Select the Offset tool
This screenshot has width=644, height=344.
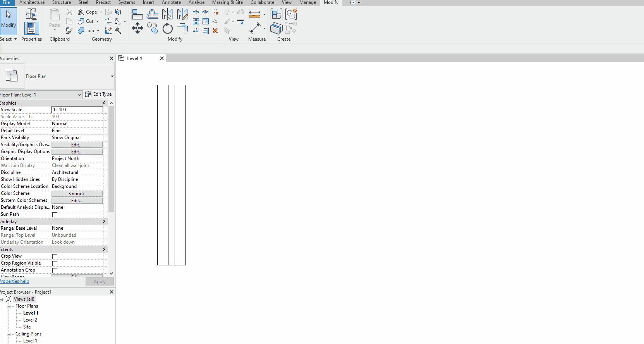[152, 14]
